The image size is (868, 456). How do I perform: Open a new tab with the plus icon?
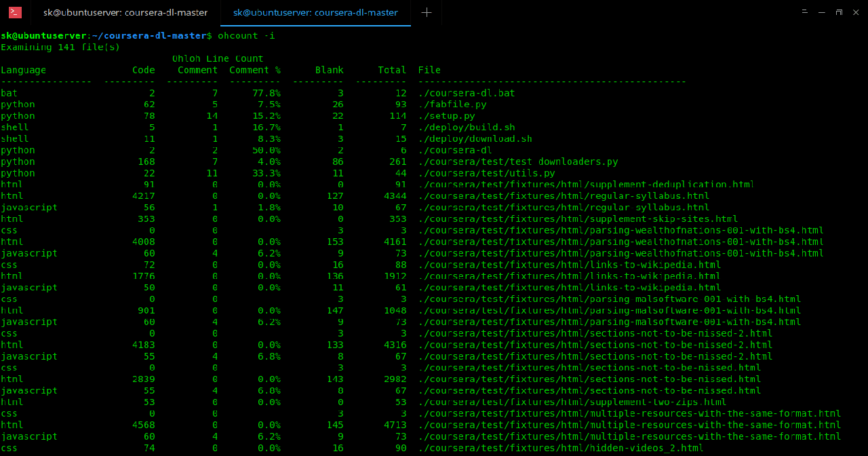pos(427,12)
